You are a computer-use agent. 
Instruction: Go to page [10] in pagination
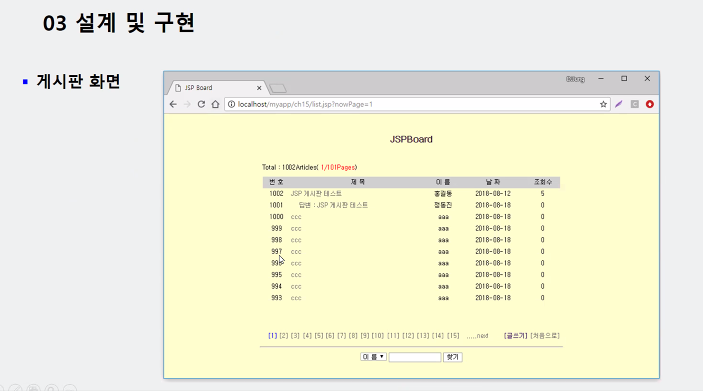pos(378,335)
